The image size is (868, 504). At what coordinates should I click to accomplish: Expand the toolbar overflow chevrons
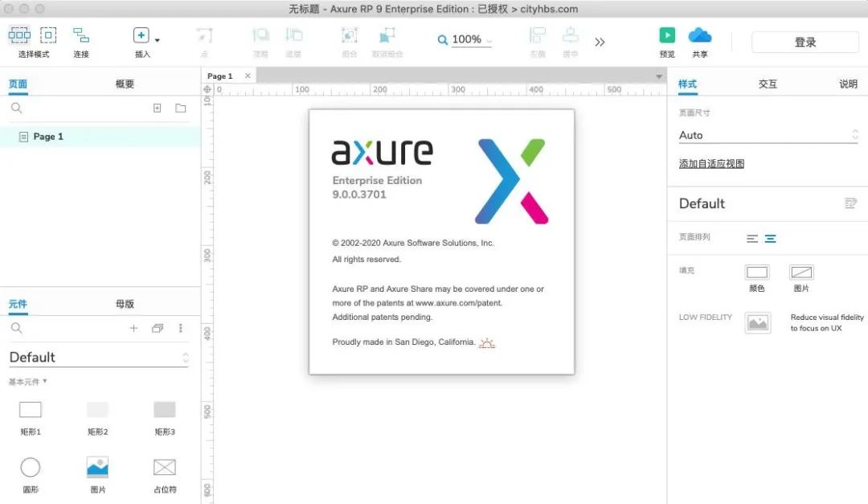pyautogui.click(x=600, y=42)
